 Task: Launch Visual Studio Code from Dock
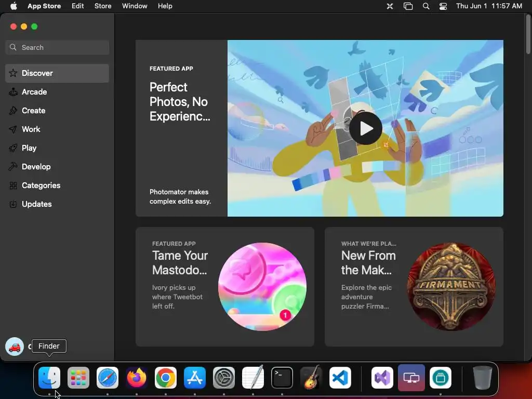click(340, 378)
